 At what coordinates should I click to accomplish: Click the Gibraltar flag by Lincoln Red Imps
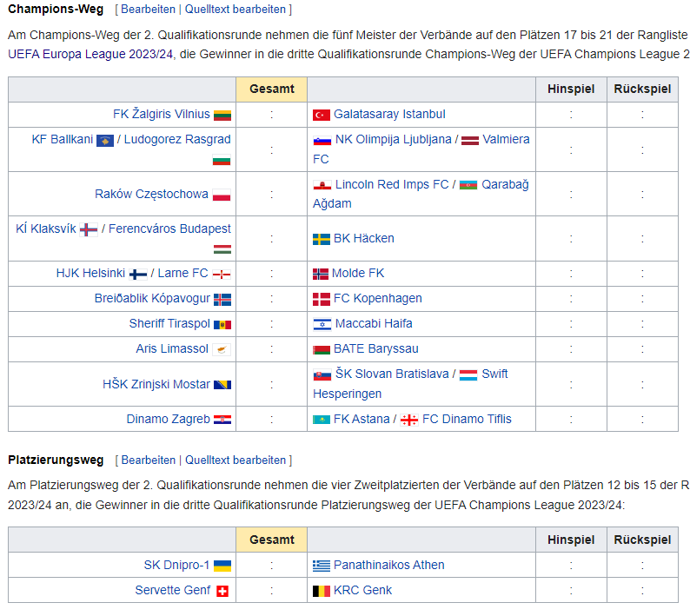(322, 186)
